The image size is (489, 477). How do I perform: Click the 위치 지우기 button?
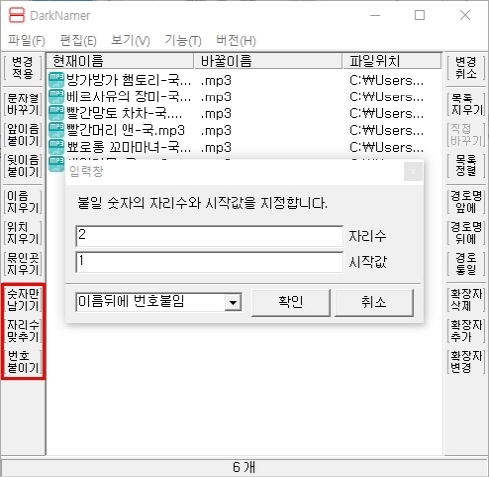[23, 233]
